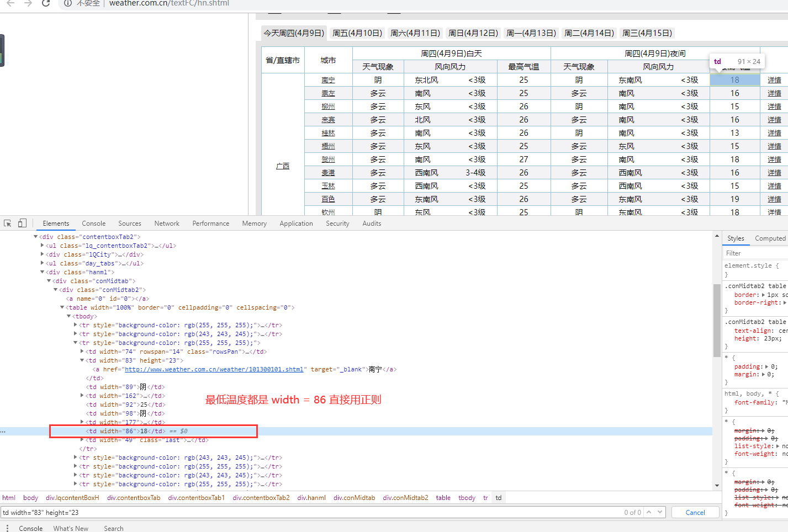Select html in the breadcrumb bar
788x532 pixels.
9,498
